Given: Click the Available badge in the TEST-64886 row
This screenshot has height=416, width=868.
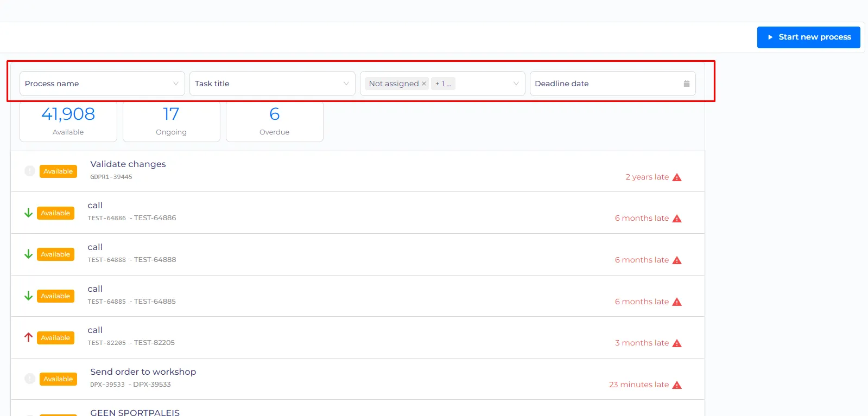Looking at the screenshot, I should [x=55, y=213].
